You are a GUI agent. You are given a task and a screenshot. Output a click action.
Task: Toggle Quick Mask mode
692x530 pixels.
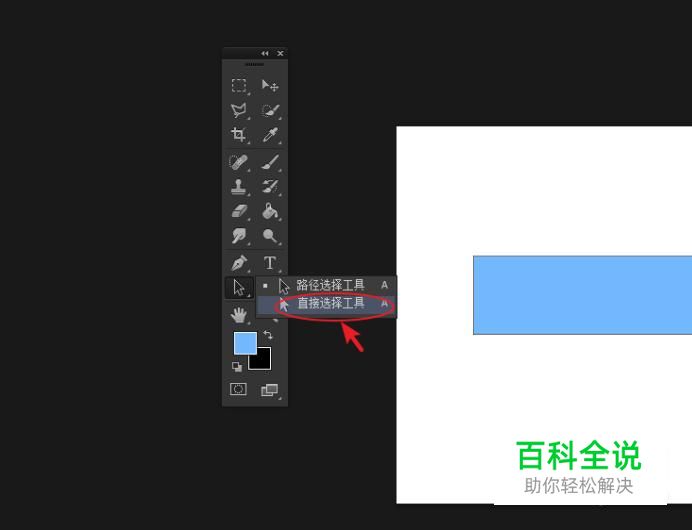pyautogui.click(x=238, y=389)
